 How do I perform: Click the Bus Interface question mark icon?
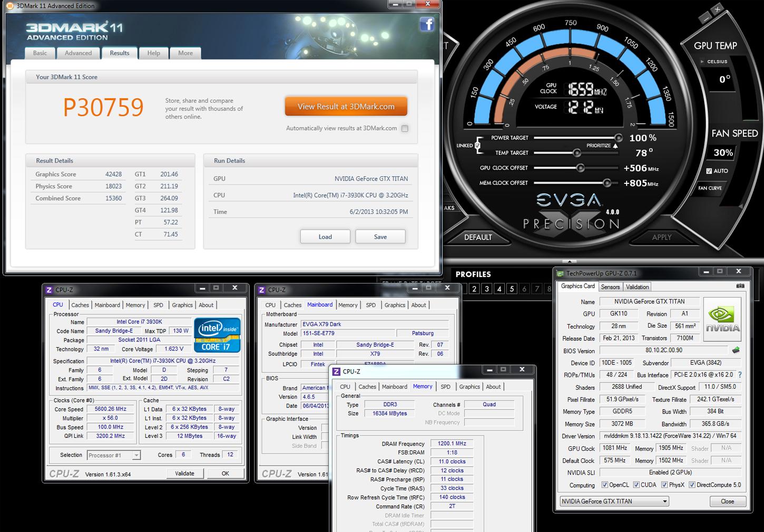click(x=740, y=375)
